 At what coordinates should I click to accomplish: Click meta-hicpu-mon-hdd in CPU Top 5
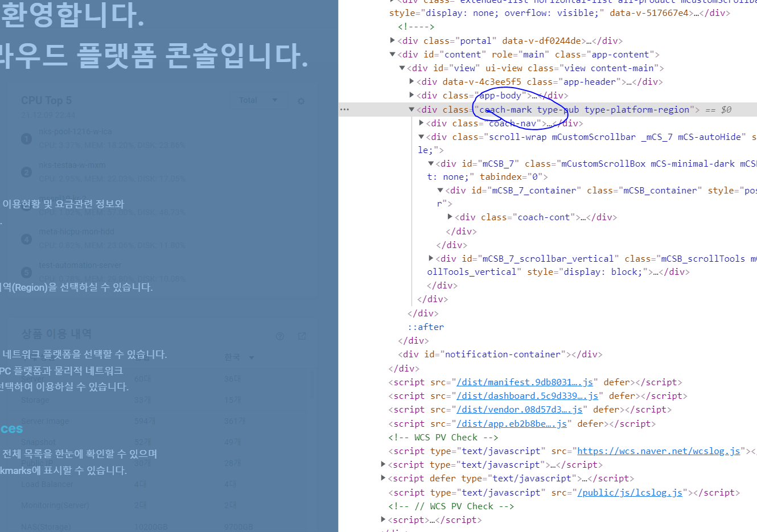76,232
